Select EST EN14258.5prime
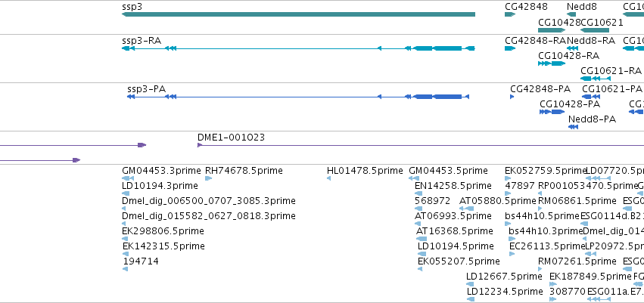644x303 pixels. pyautogui.click(x=453, y=186)
